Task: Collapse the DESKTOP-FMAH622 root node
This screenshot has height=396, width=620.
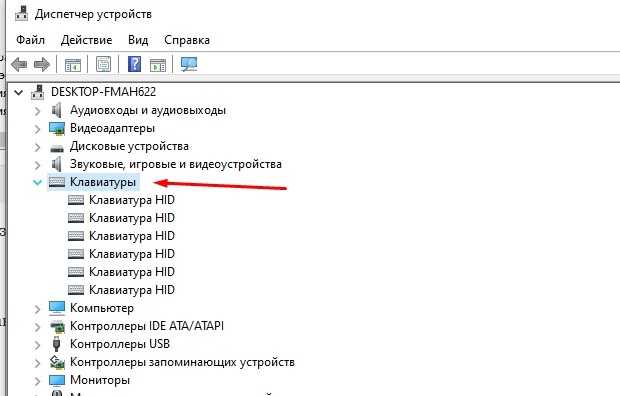Action: (18, 93)
